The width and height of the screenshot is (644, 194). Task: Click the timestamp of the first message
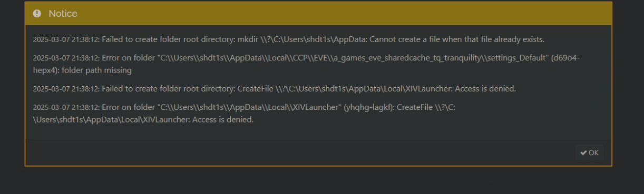(x=66, y=39)
